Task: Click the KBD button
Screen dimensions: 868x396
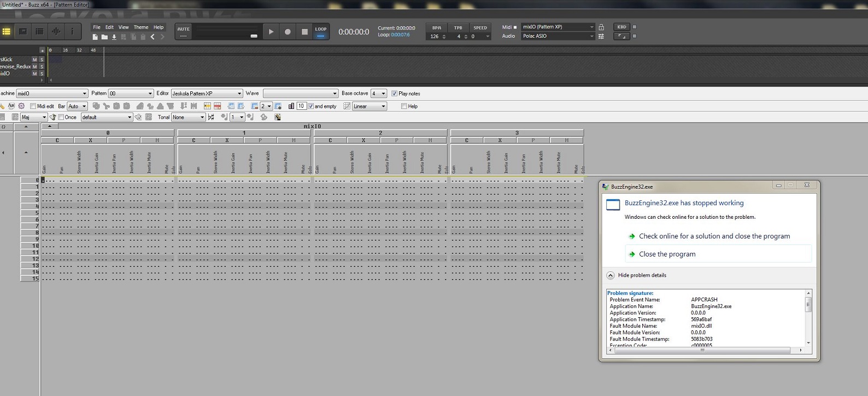Action: [x=621, y=27]
